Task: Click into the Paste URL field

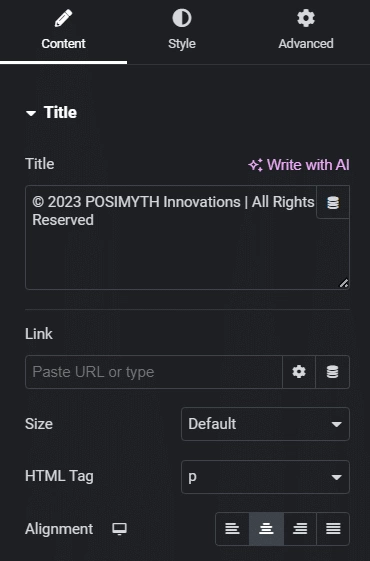Action: (x=154, y=372)
